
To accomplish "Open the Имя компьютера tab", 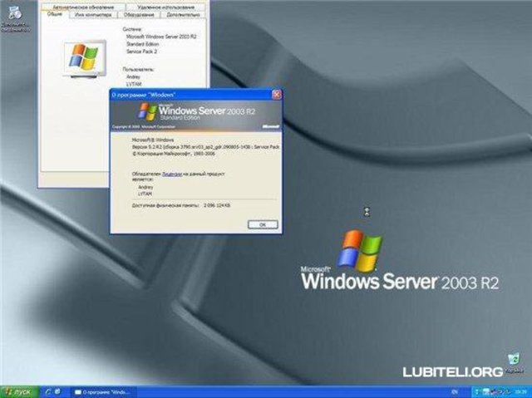I will click(93, 15).
